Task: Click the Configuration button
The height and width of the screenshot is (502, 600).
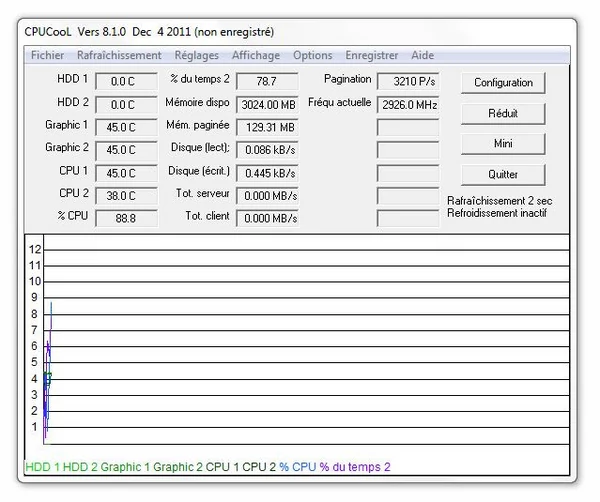Action: [x=503, y=83]
